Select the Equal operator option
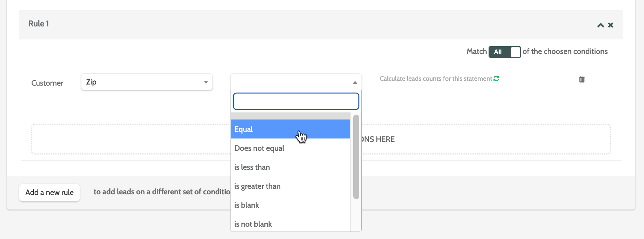Image resolution: width=644 pixels, height=239 pixels. click(290, 129)
